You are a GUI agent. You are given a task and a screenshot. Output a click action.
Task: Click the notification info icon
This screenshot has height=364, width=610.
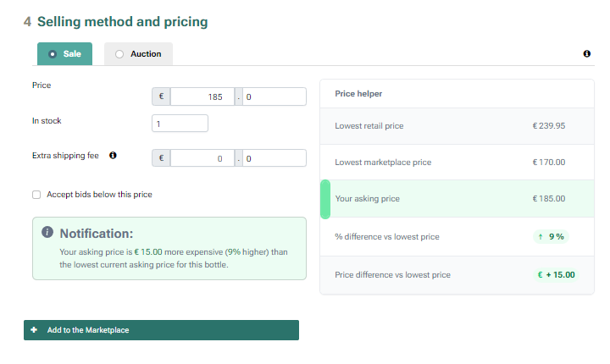[47, 233]
